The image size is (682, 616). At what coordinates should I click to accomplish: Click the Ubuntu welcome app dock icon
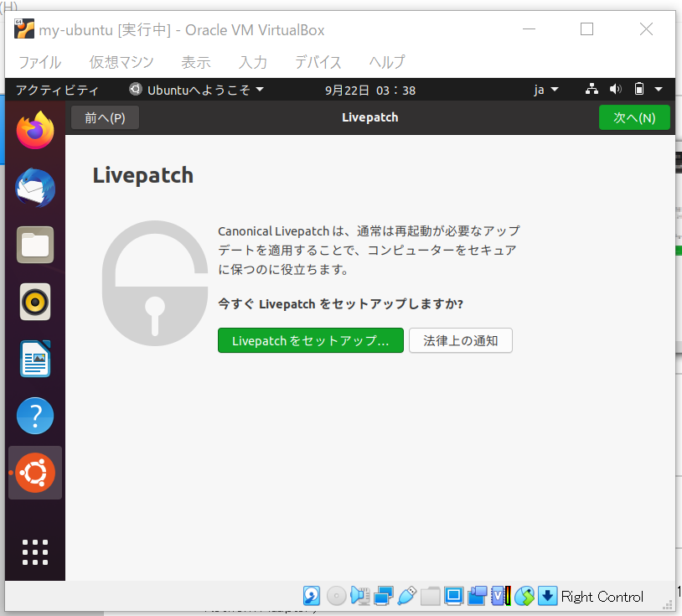[x=35, y=473]
